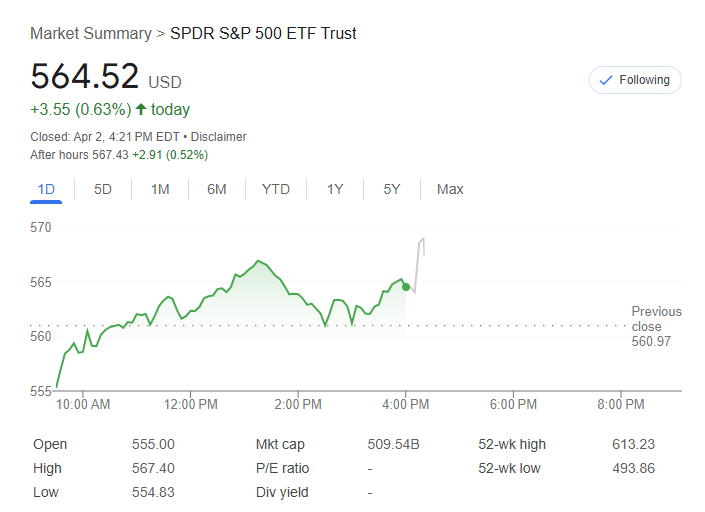View the 5Y chart tab
The height and width of the screenshot is (512, 705).
click(x=392, y=189)
